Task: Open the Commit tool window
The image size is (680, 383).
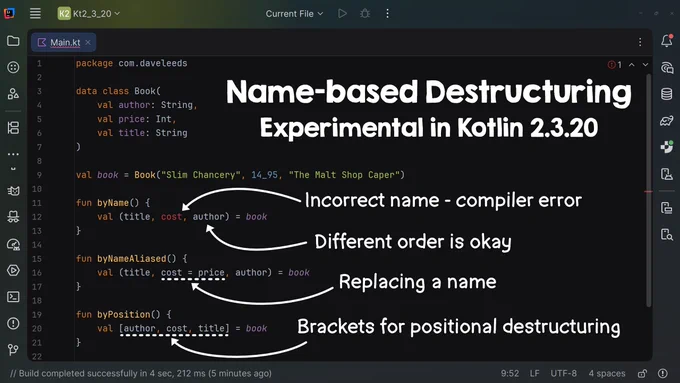Action: click(13, 67)
